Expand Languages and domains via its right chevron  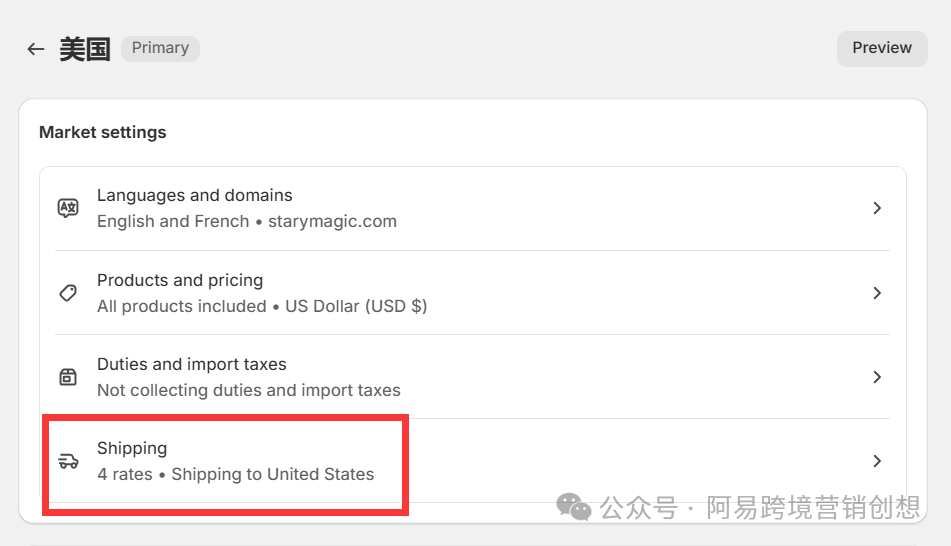tap(876, 208)
